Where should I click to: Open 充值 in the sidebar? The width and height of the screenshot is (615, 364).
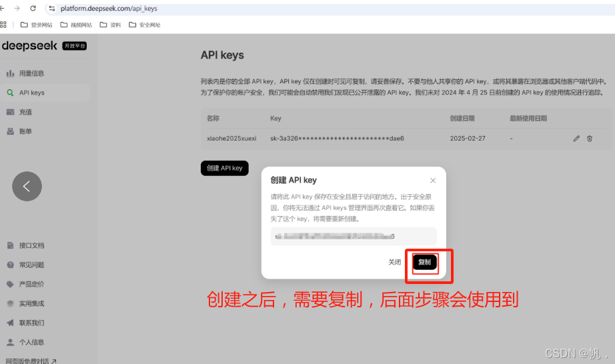25,112
